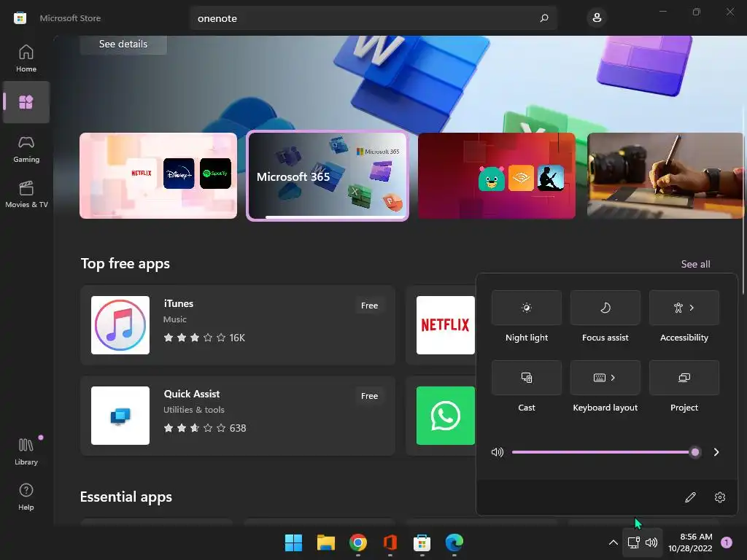Open Google Chrome from taskbar

[357, 542]
